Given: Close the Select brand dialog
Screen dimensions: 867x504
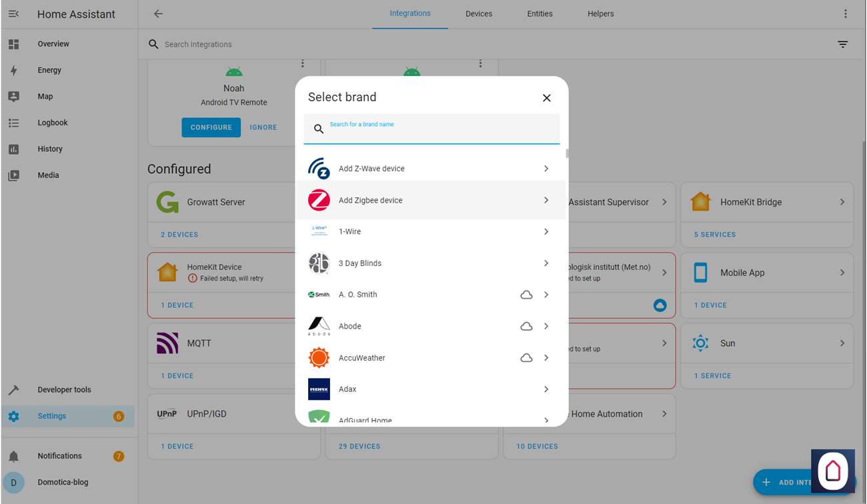Looking at the screenshot, I should [x=547, y=98].
